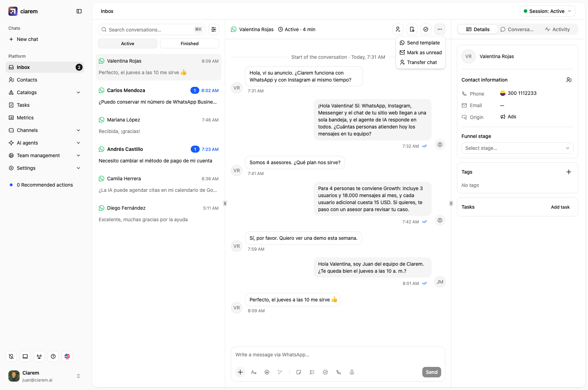Click the phone call icon in composer
Screen dimensions: 588x390
[339, 372]
